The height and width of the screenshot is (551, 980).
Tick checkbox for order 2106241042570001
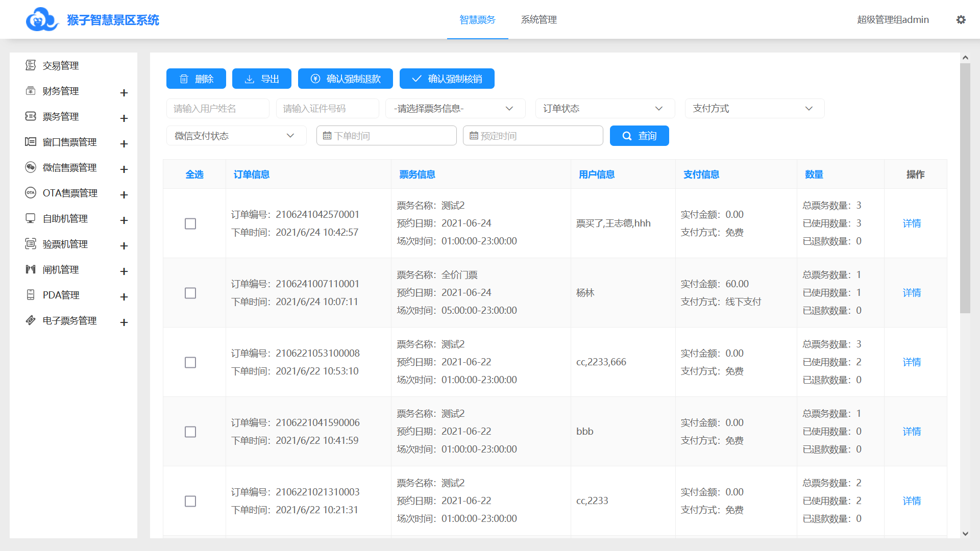coord(190,223)
